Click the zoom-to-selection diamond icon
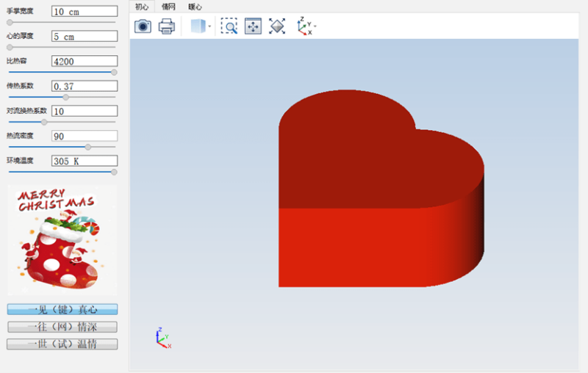588x373 pixels. click(277, 26)
